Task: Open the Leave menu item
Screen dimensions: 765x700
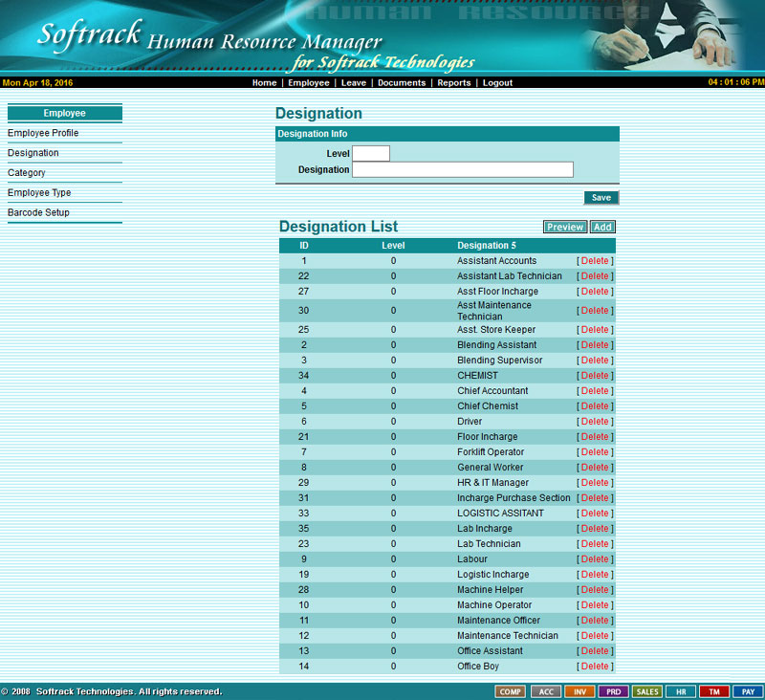Action: click(x=354, y=83)
